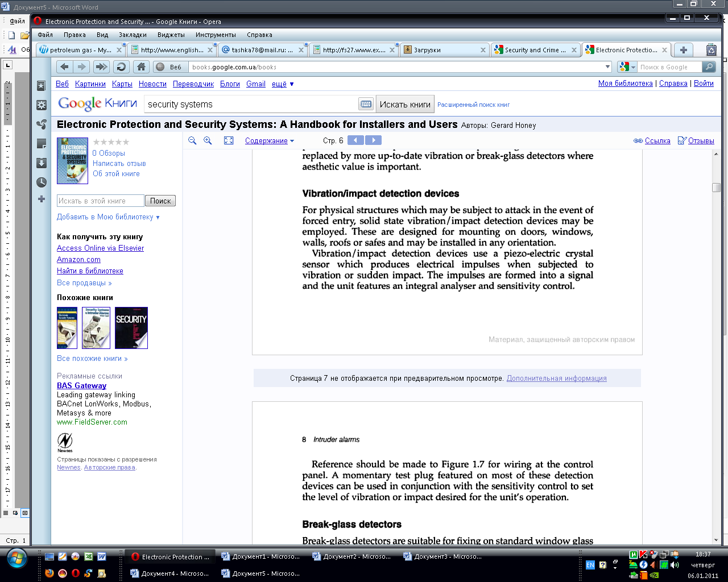Zoom in the book page
Image resolution: width=728 pixels, height=582 pixels.
point(208,140)
